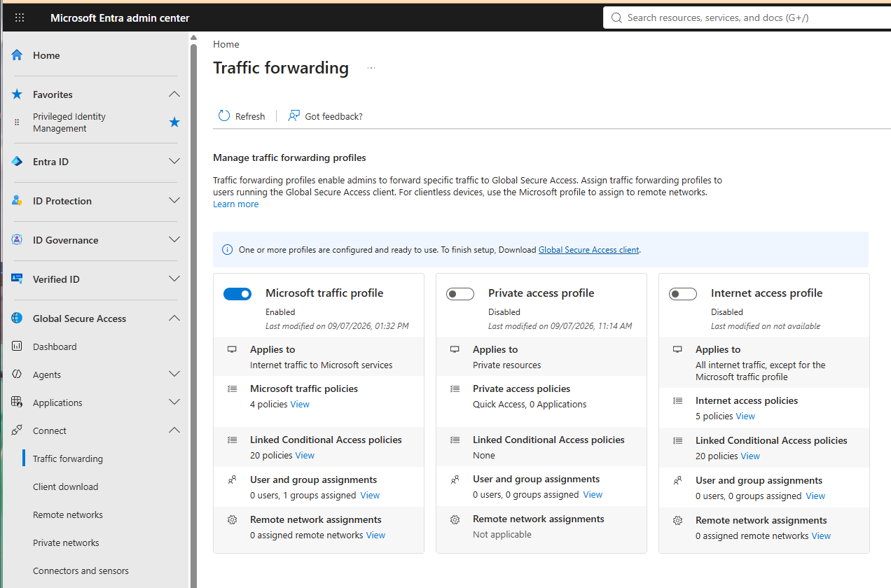The height and width of the screenshot is (588, 891).
Task: View Microsoft profile 1 groups assigned
Action: [x=370, y=496]
